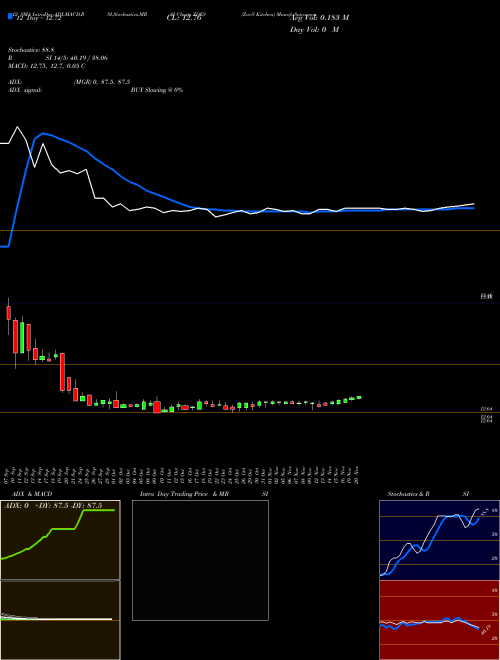500x660 pixels.
Task: Select the '12 Day = 12.72' legend text
Action: 39,18
